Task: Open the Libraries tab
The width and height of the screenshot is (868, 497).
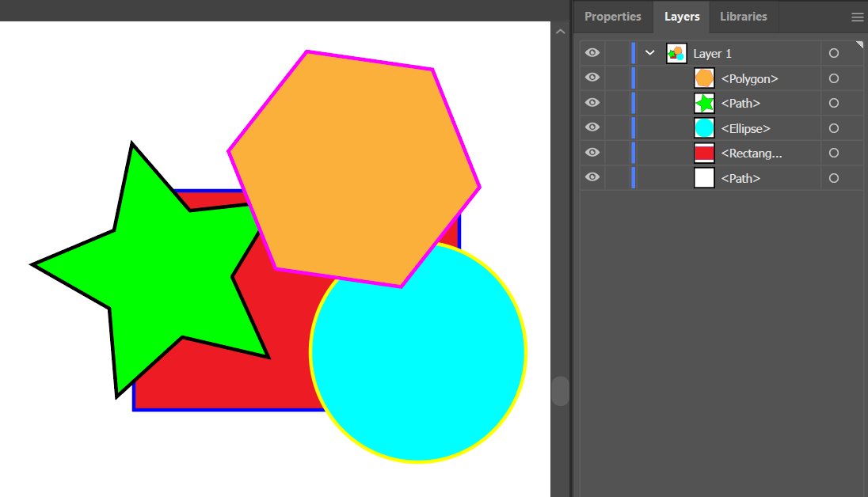Action: coord(743,17)
